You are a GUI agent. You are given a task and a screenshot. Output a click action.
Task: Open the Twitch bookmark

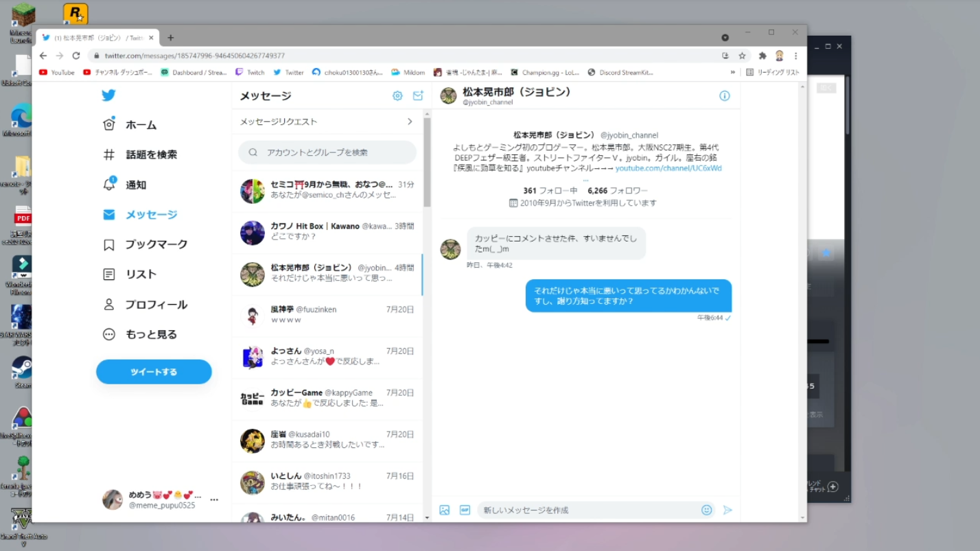[250, 72]
